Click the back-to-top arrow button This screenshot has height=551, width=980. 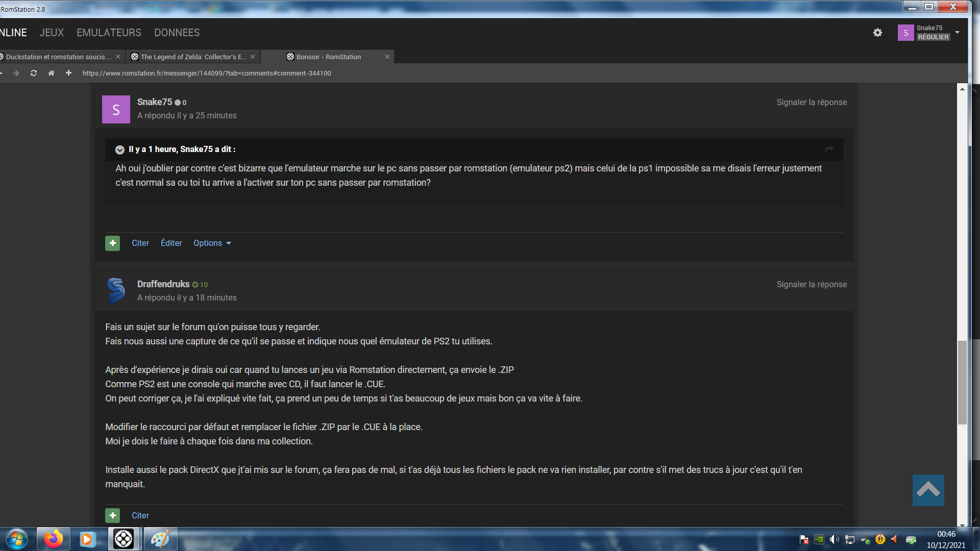point(928,490)
